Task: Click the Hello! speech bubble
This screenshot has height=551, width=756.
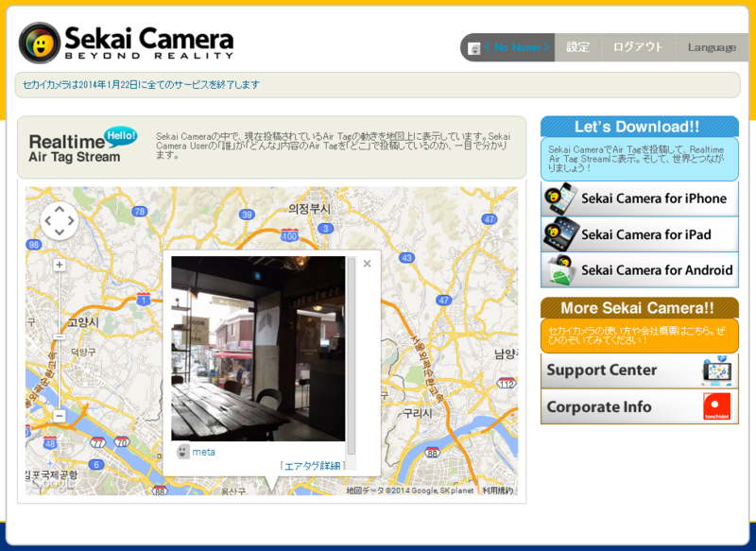Action: click(x=121, y=136)
